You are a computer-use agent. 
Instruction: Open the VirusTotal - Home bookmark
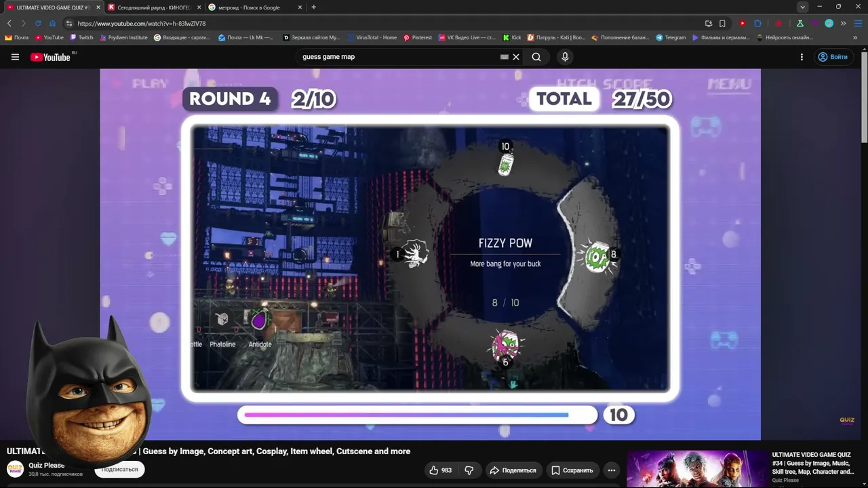point(372,37)
